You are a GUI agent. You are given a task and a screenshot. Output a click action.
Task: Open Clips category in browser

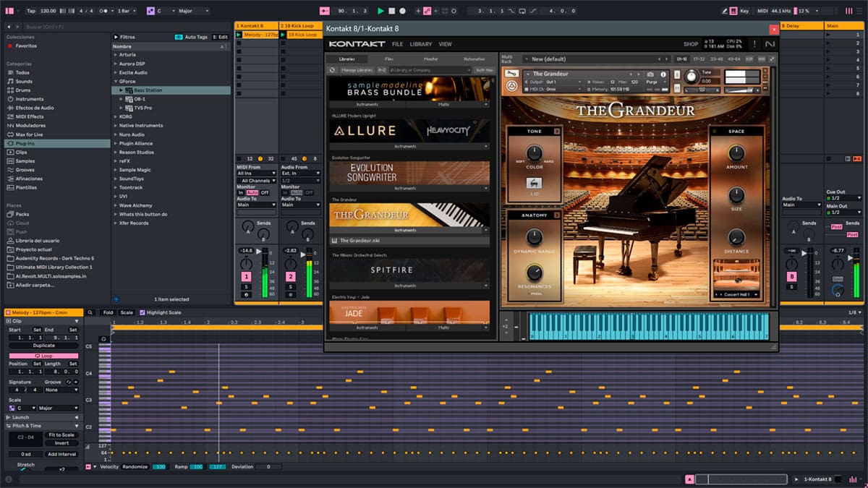22,152
